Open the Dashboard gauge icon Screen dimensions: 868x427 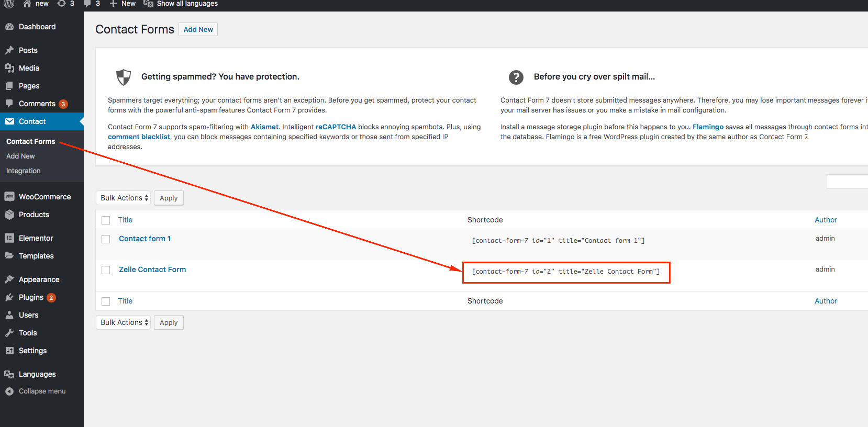click(9, 27)
